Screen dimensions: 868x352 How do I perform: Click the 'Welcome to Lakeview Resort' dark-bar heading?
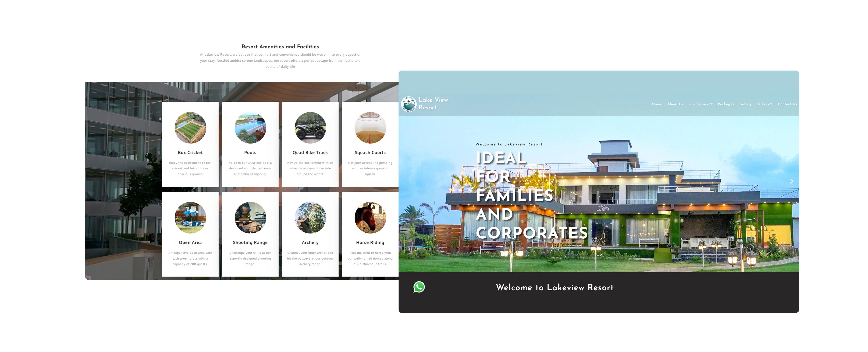[555, 287]
